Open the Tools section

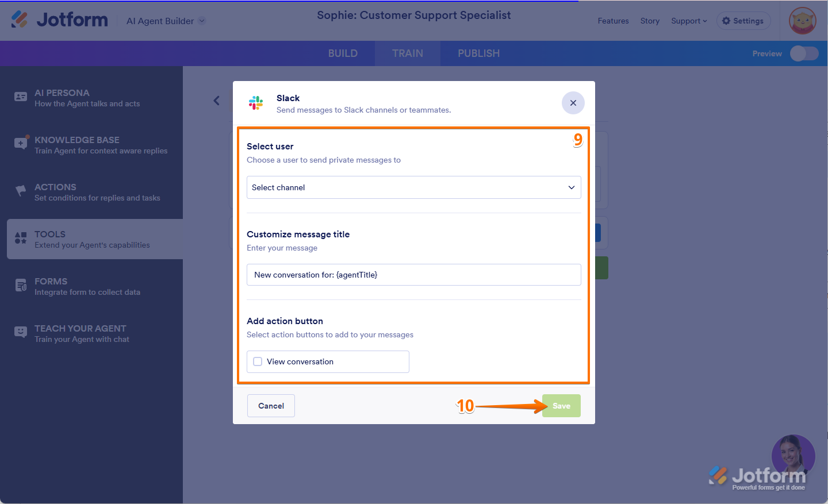click(95, 239)
